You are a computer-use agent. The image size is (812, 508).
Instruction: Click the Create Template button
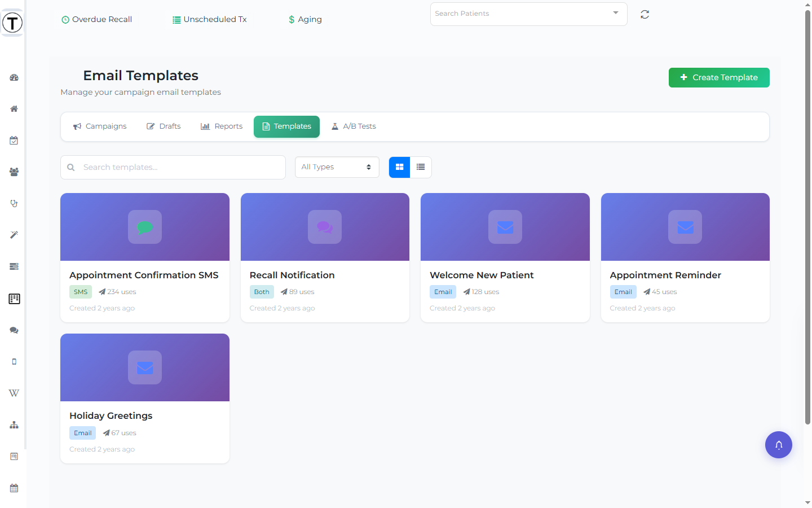719,77
